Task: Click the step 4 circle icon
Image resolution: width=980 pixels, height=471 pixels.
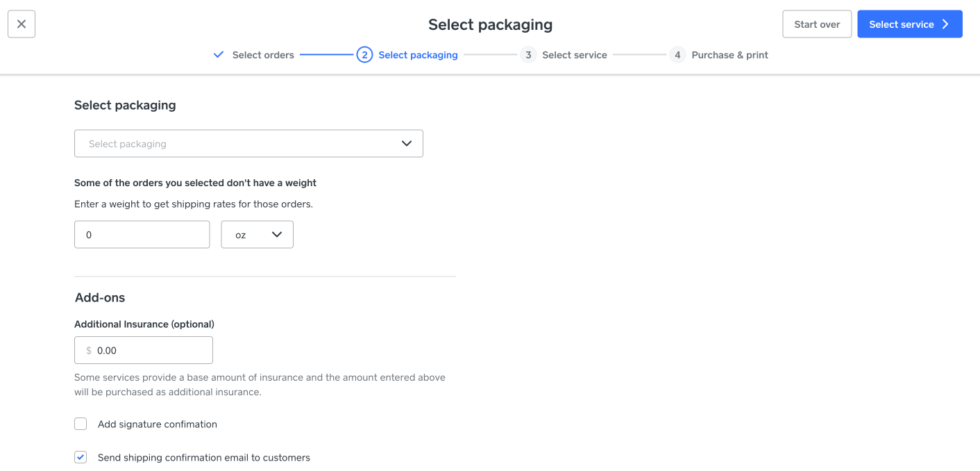Action: click(x=677, y=55)
